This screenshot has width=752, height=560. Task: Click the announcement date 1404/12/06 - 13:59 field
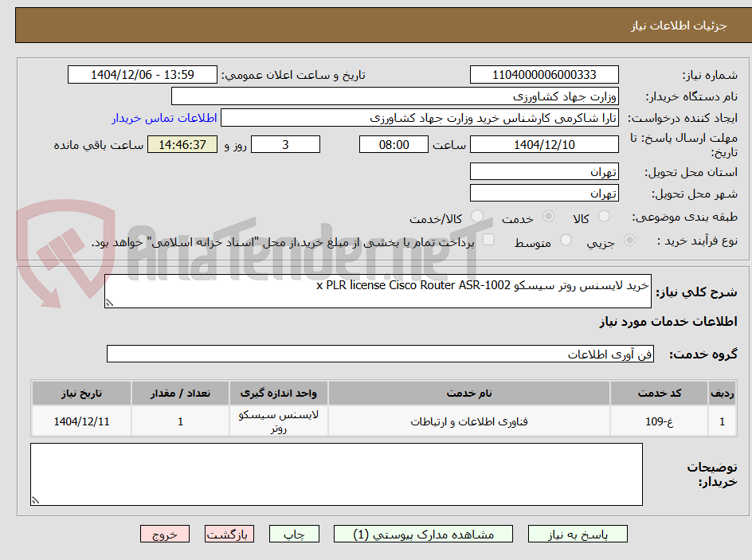143,75
